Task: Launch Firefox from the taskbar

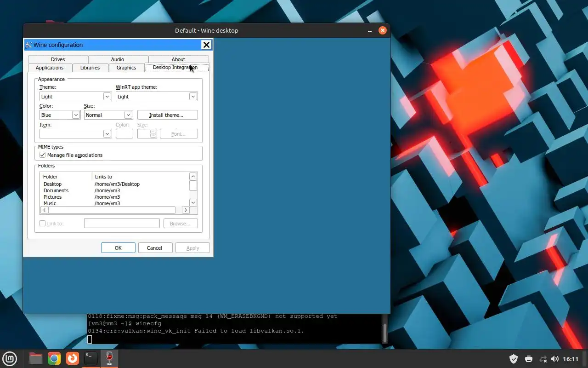Action: coord(73,358)
